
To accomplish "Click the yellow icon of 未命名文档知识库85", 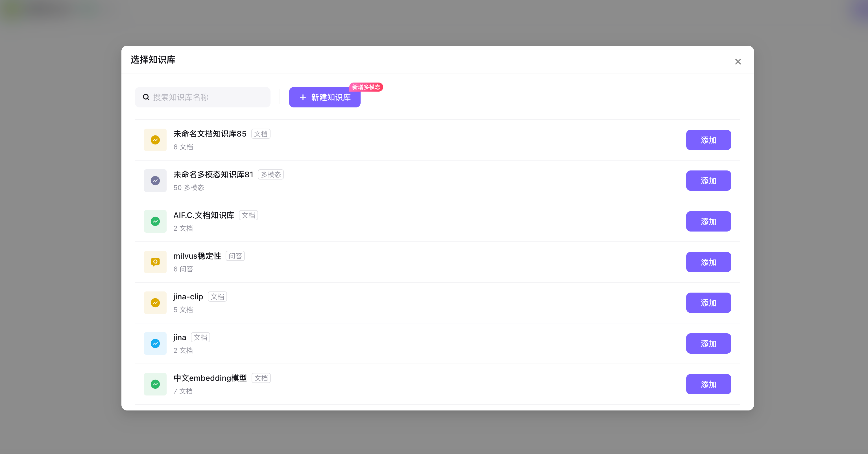I will click(155, 140).
